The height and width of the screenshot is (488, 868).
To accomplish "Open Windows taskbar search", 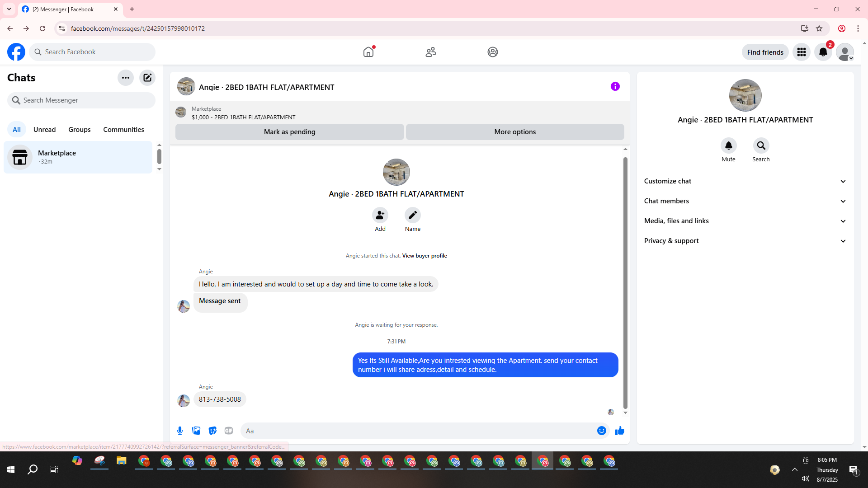I will point(33,469).
